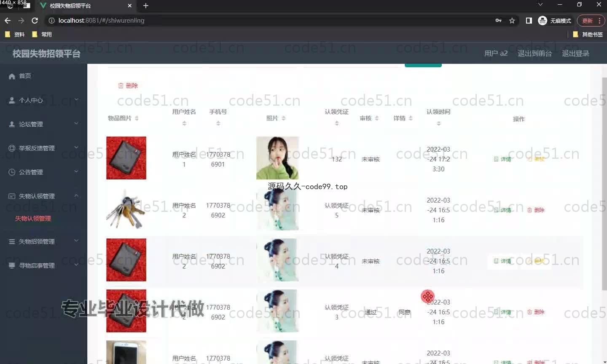Open a new browser tab with plus icon

(146, 5)
